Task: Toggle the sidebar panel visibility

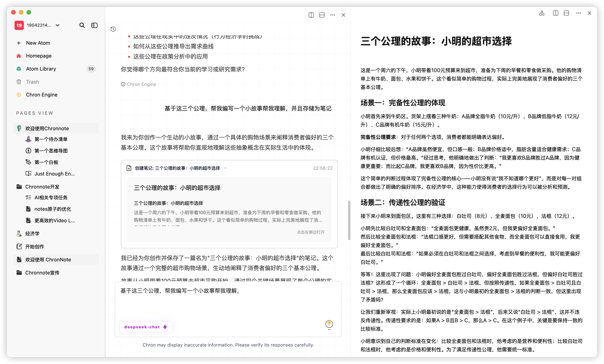Action: [94, 25]
